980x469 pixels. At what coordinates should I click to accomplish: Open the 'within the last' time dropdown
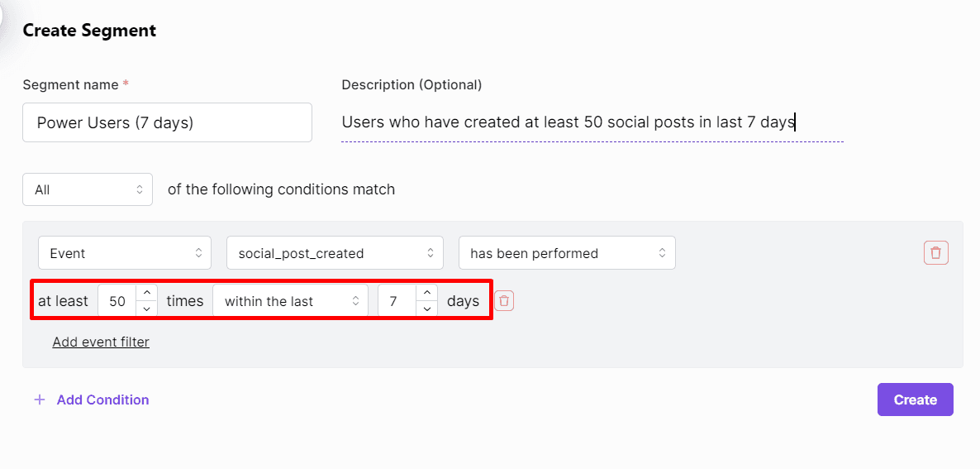(x=290, y=301)
